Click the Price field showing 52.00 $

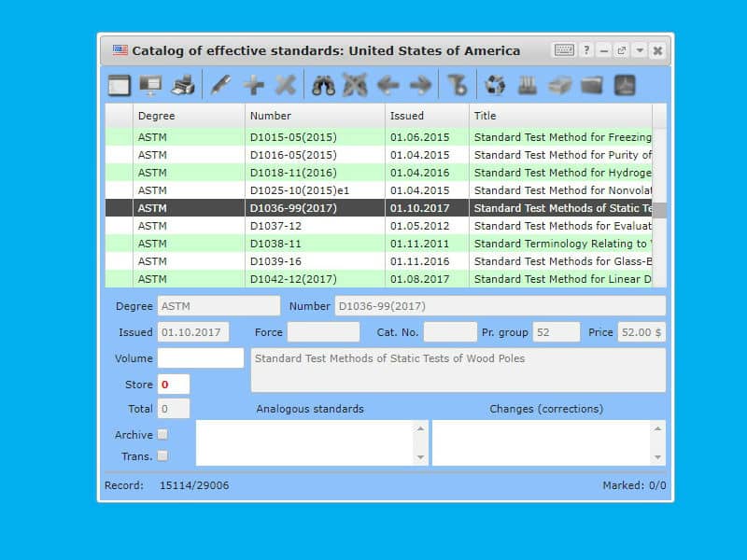click(641, 332)
